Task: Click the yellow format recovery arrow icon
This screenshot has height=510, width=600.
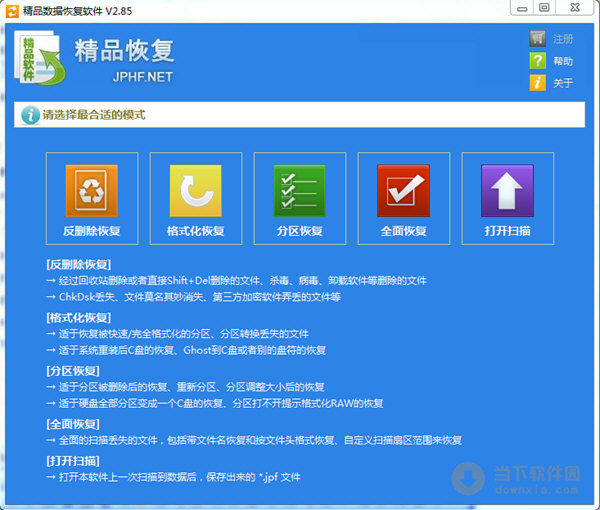Action: [x=196, y=191]
